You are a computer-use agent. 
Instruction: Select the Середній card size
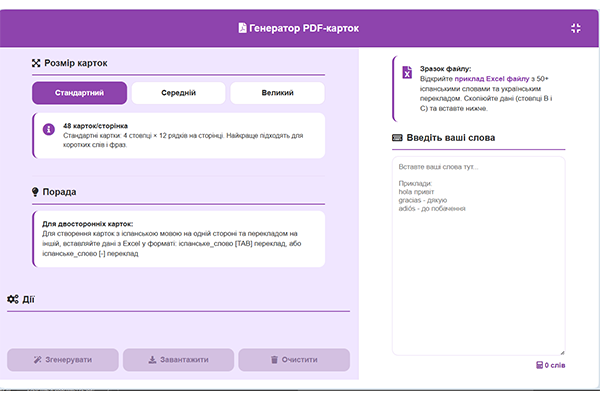178,93
